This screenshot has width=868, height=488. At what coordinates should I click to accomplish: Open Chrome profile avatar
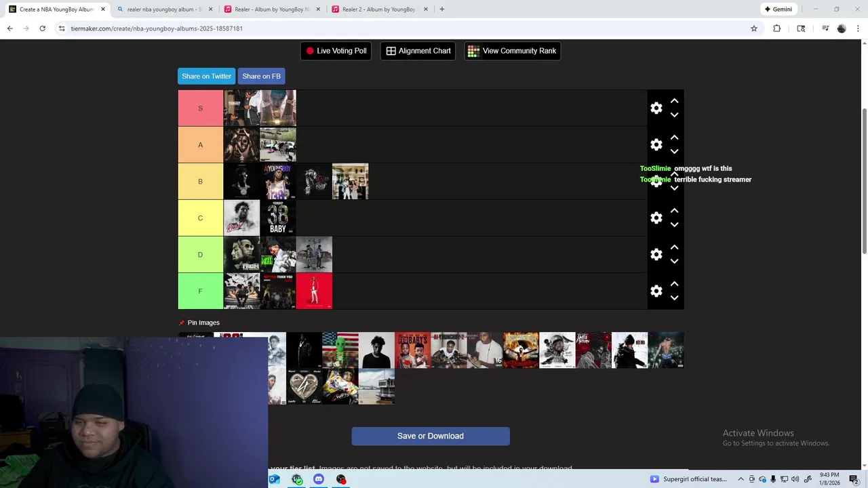pos(842,28)
